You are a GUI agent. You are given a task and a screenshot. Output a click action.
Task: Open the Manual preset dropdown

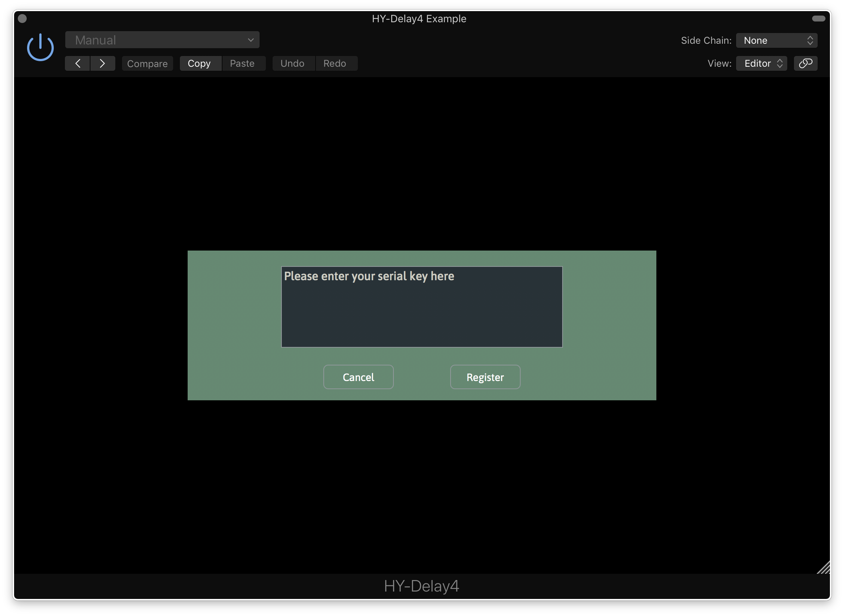162,40
